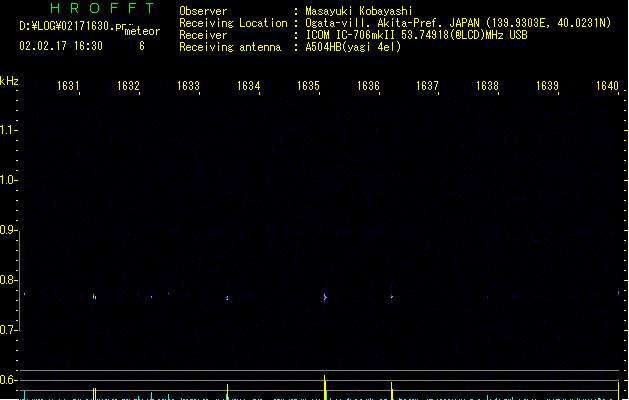
Task: Click the 1640 time axis label
Action: (x=607, y=86)
